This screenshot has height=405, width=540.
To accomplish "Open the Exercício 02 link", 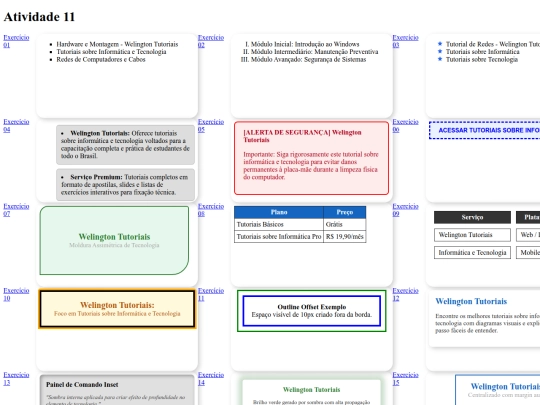I will 211,41.
